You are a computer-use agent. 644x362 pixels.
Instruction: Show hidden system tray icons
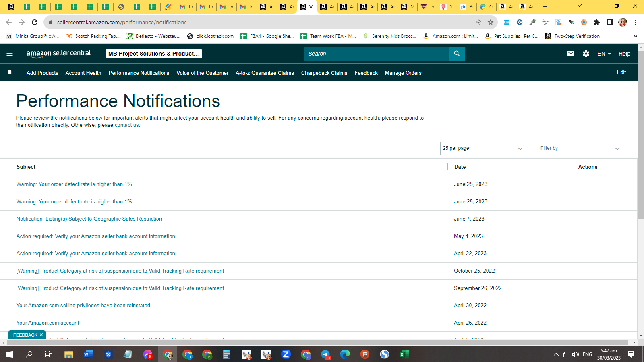(556, 354)
